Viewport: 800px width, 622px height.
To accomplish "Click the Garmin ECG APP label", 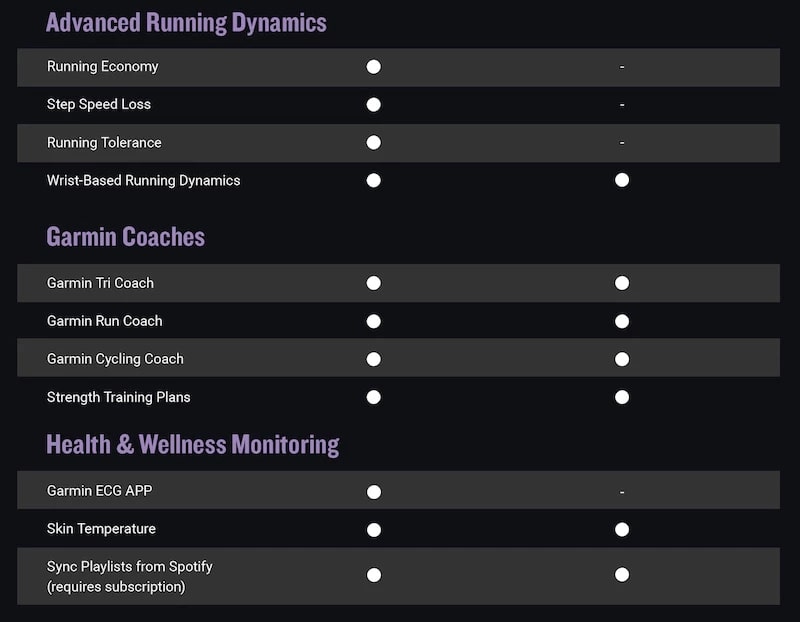I will [x=99, y=491].
